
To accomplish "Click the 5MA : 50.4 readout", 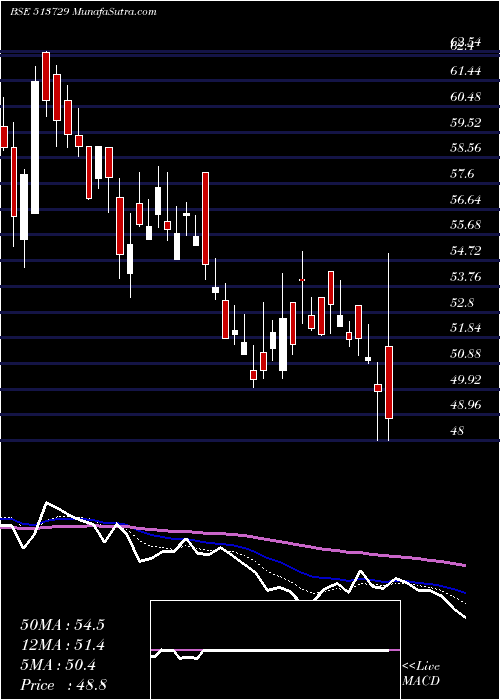I will [58, 666].
